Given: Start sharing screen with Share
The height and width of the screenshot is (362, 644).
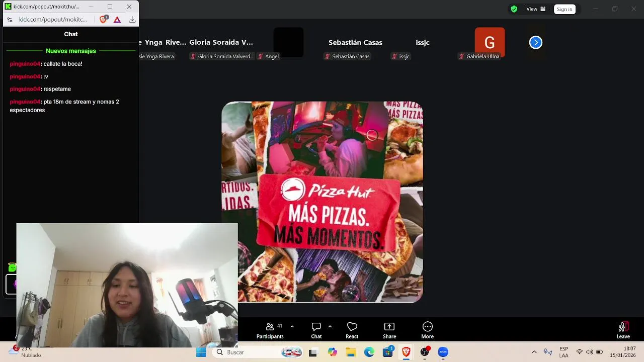Looking at the screenshot, I should [x=389, y=330].
